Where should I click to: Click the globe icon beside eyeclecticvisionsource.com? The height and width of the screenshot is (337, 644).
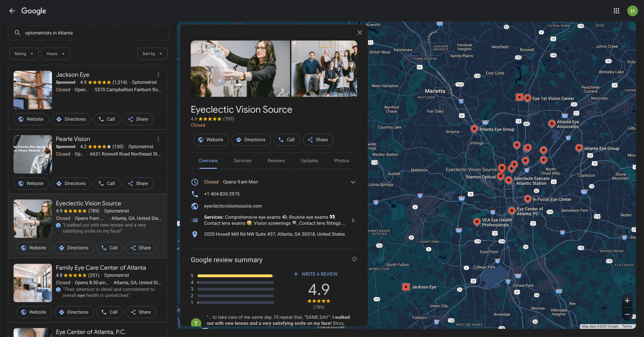(195, 206)
